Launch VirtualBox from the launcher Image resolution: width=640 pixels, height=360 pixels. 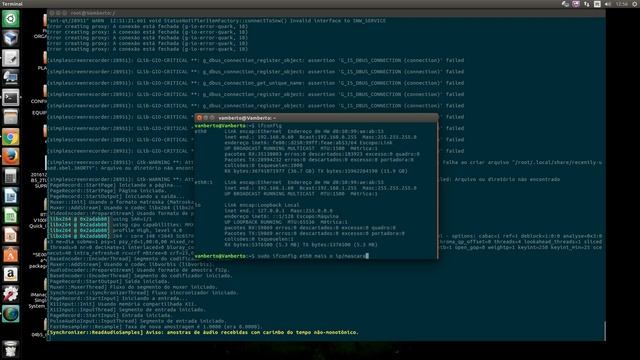tap(11, 38)
